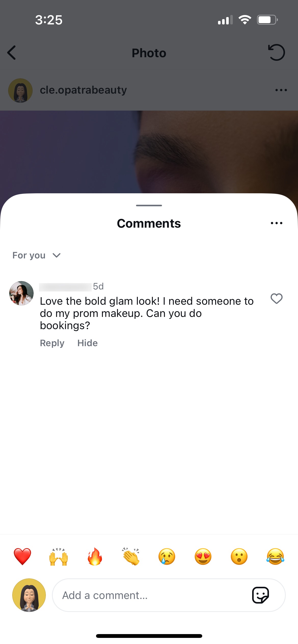Viewport: 298px width, 644px height.
Task: Tap the comments sheet drag handle
Action: click(149, 205)
